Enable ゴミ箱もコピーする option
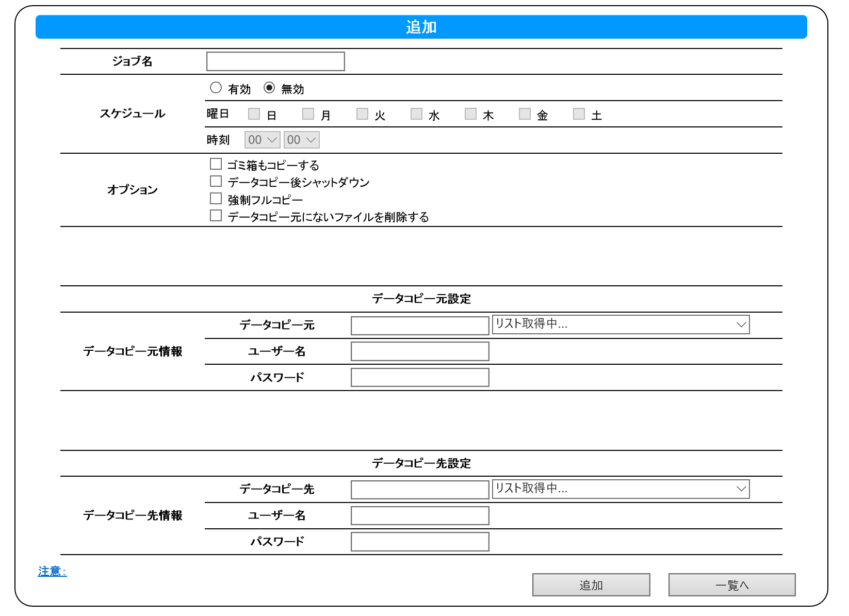This screenshot has width=849, height=616. tap(216, 164)
